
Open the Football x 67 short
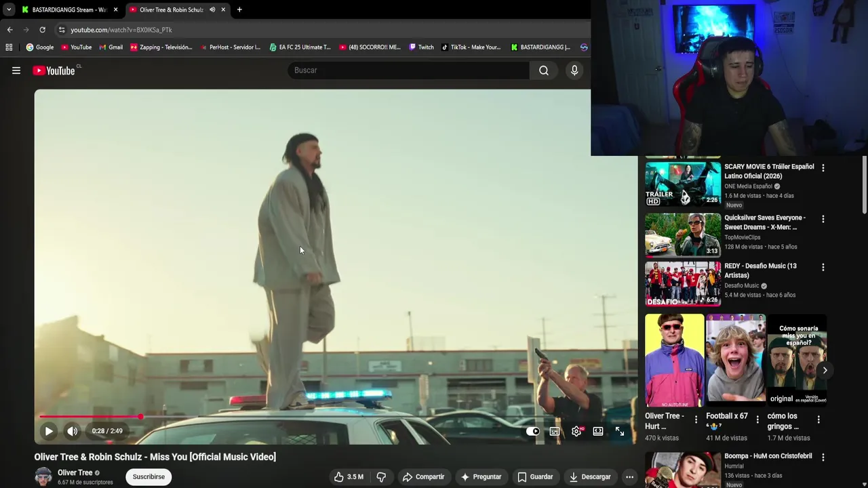[x=736, y=360]
